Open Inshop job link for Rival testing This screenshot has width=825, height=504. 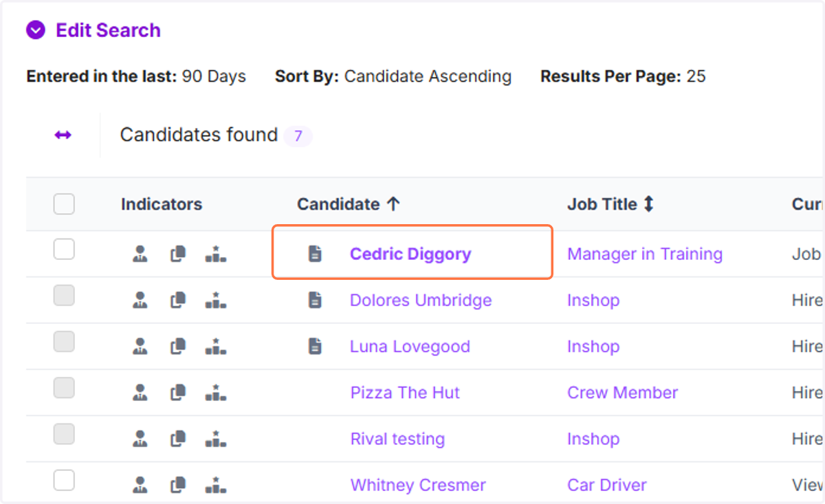(x=593, y=439)
